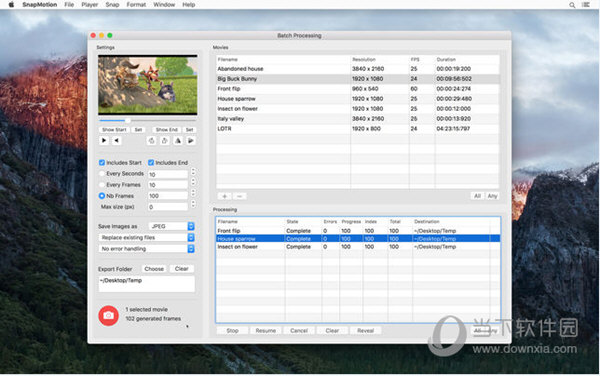Select the Front flip row in Movies
The image size is (600, 376).
(x=358, y=89)
